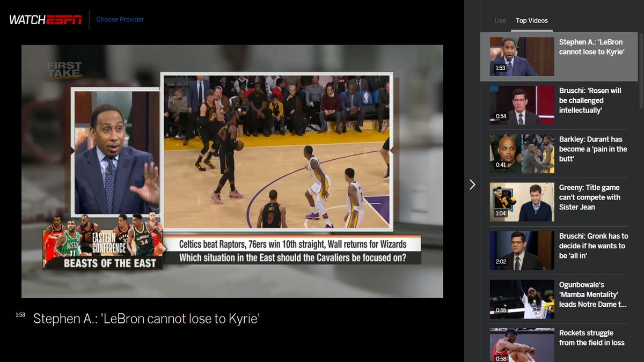Click the main video title below player
Screen dimensions: 644x362
(x=147, y=319)
